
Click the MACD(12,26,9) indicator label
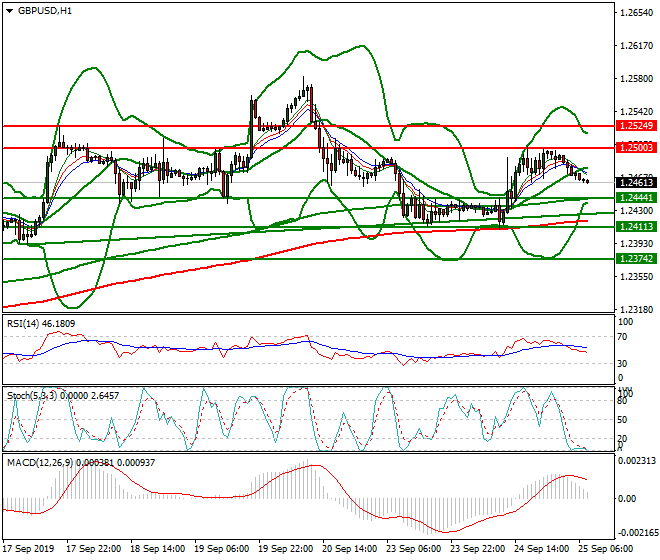coord(81,462)
